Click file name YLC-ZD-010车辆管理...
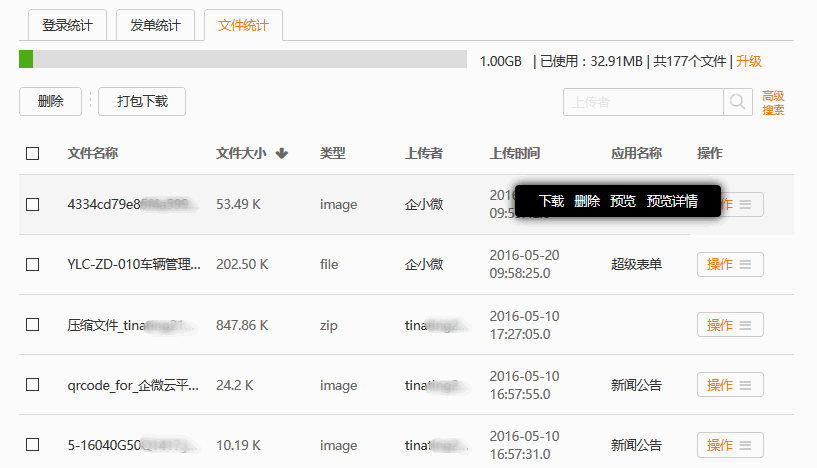This screenshot has height=468, width=817. [x=134, y=264]
